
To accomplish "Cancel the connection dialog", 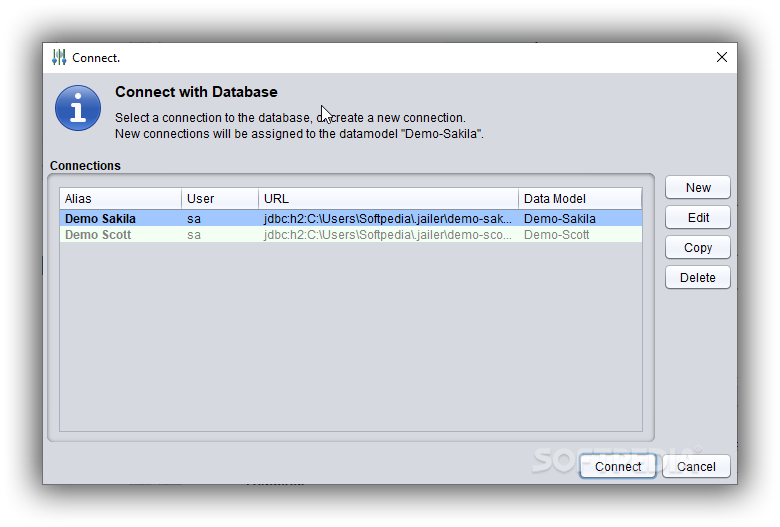I will coord(696,466).
